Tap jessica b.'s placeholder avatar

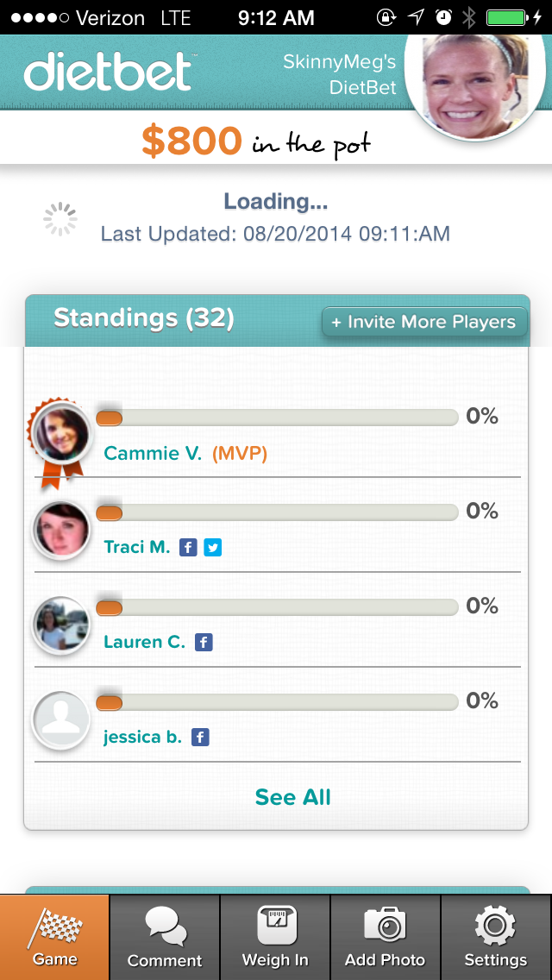point(61,720)
